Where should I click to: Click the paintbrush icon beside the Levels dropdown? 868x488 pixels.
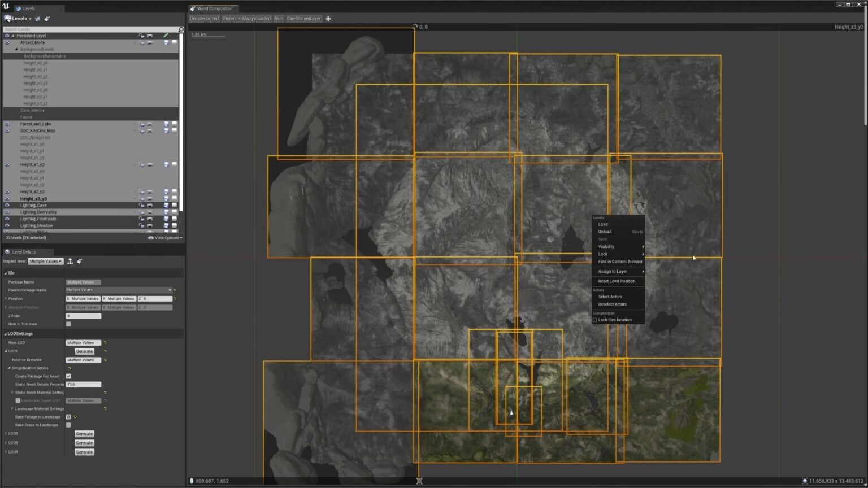point(47,18)
